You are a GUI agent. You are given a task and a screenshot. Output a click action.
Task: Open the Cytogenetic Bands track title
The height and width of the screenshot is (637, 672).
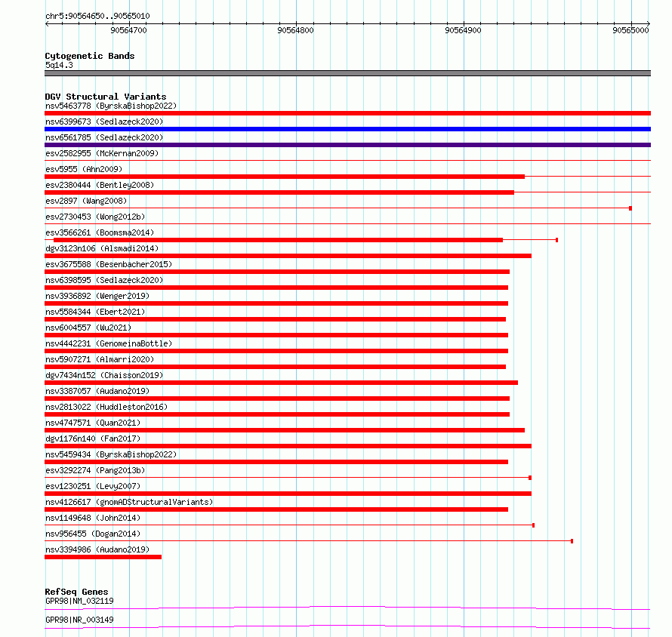(x=90, y=56)
